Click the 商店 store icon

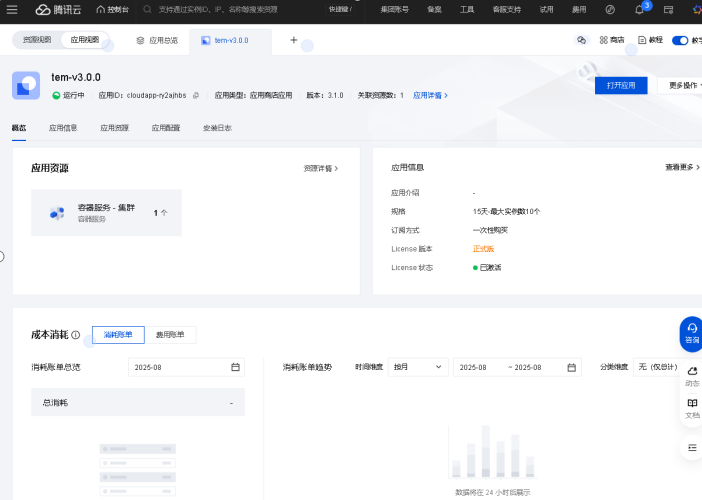tap(603, 40)
